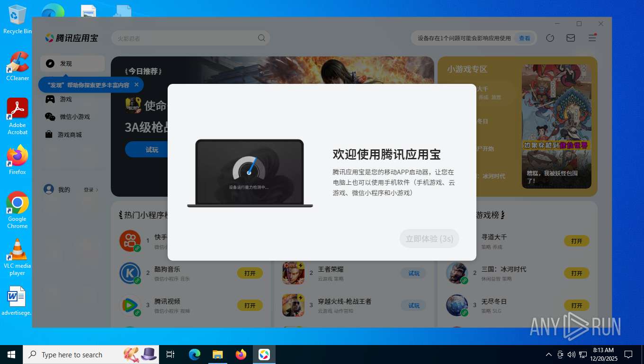
Task: Click the 无尽冬日 game icon
Action: (457, 305)
